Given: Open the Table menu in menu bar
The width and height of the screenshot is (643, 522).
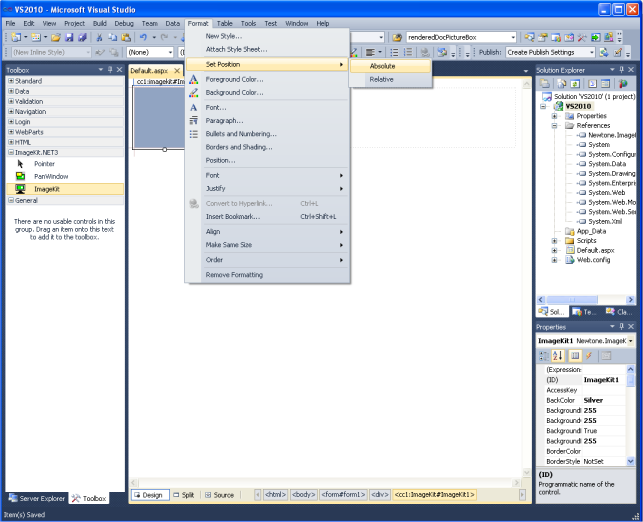Looking at the screenshot, I should [224, 23].
